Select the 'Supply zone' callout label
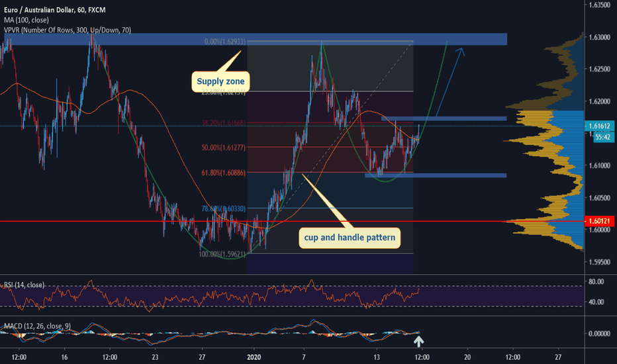 point(220,82)
